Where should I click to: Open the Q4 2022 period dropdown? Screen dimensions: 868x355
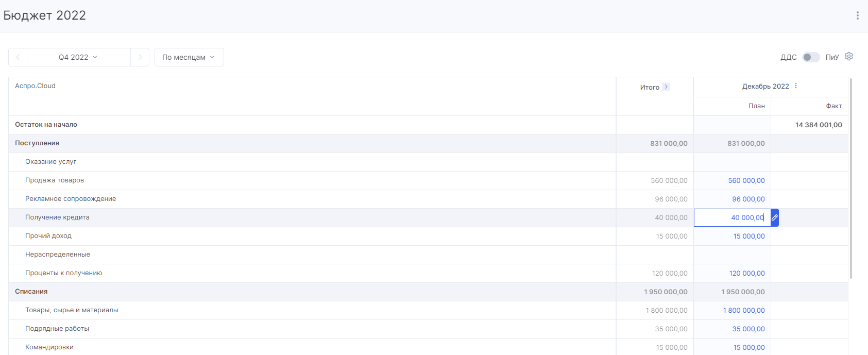[x=78, y=57]
